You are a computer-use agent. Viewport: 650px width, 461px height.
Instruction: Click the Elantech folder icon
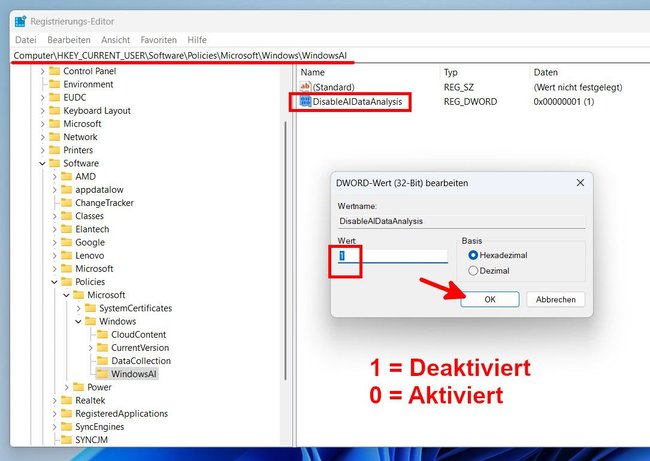point(66,229)
